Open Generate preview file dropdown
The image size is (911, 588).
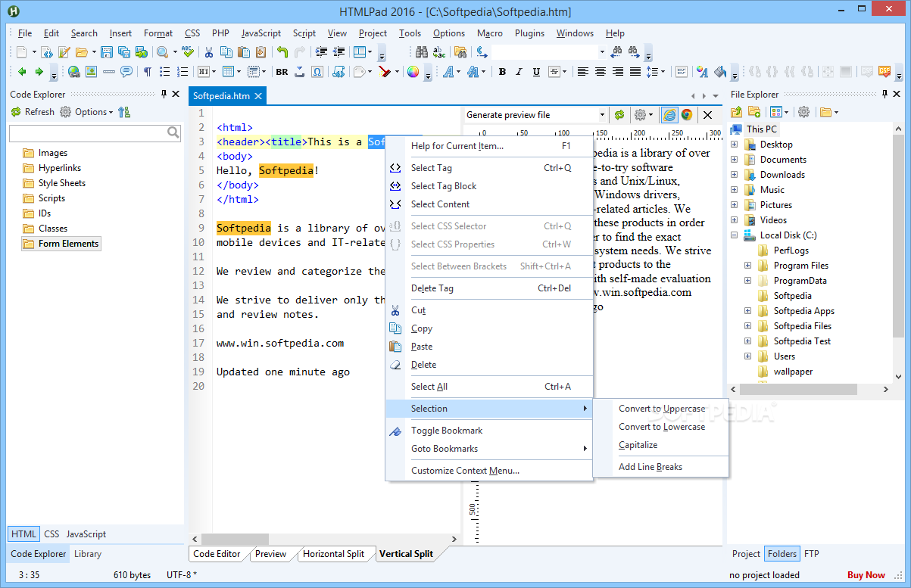click(603, 115)
